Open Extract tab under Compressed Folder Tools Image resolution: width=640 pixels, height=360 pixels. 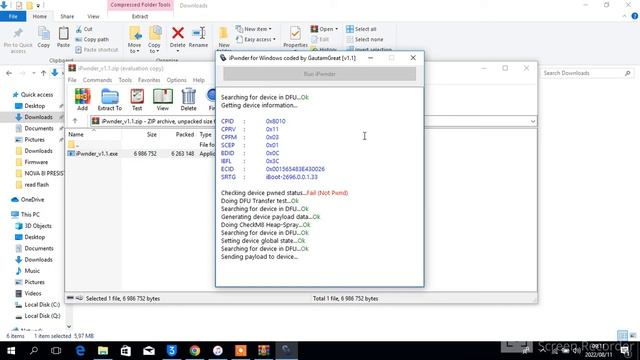[x=140, y=16]
